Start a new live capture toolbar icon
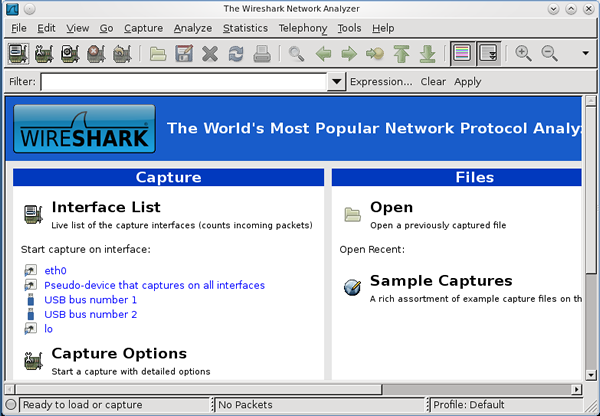 click(70, 53)
